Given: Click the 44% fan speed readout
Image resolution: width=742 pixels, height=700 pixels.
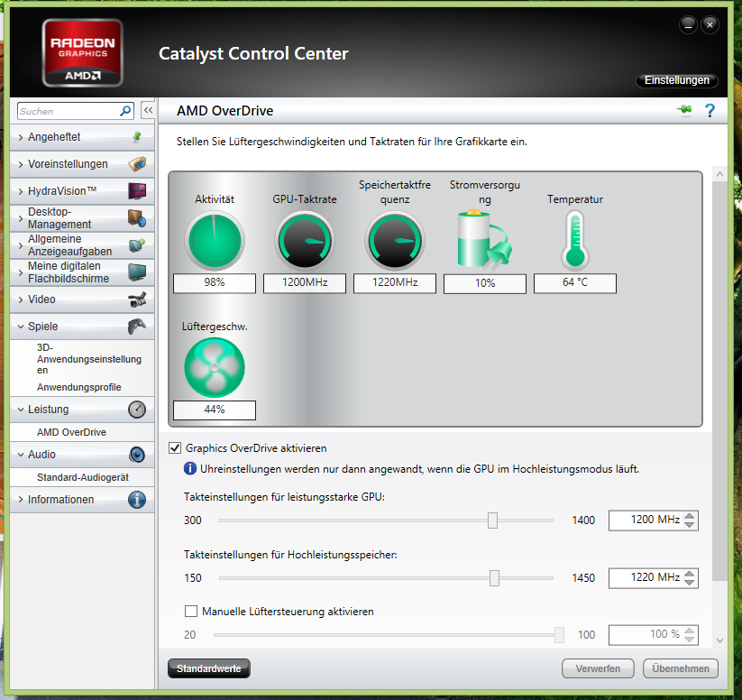Looking at the screenshot, I should point(215,410).
